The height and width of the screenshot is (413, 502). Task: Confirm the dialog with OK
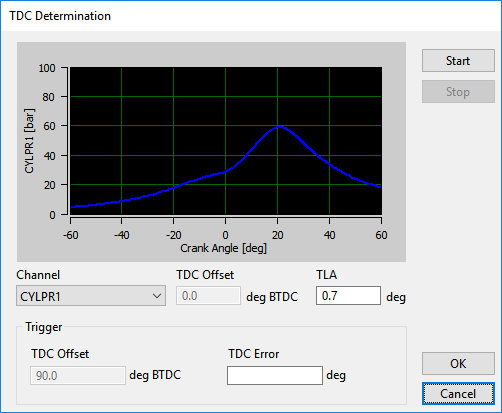point(458,363)
